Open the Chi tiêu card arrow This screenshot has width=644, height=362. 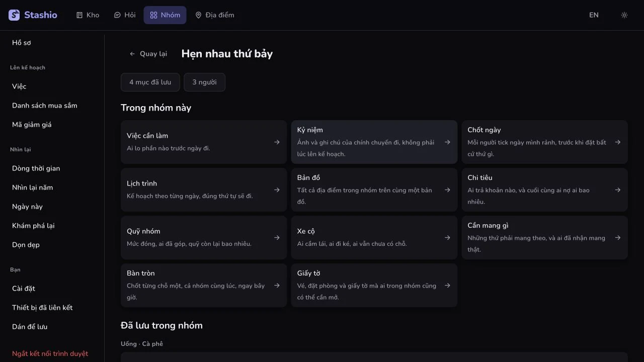(x=618, y=190)
